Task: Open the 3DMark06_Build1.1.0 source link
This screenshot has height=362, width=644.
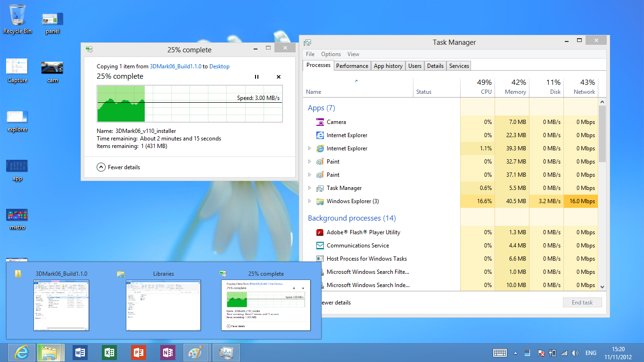Action: (175, 67)
